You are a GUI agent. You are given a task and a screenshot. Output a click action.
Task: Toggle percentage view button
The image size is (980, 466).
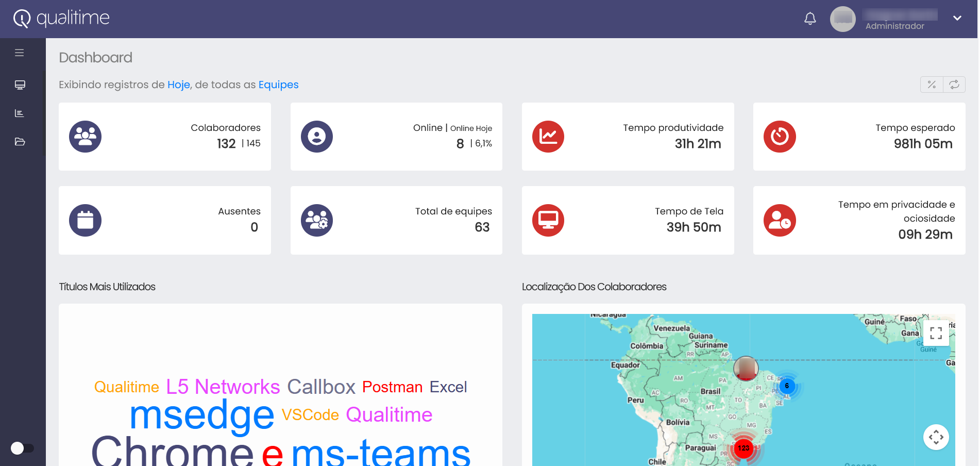point(932,85)
